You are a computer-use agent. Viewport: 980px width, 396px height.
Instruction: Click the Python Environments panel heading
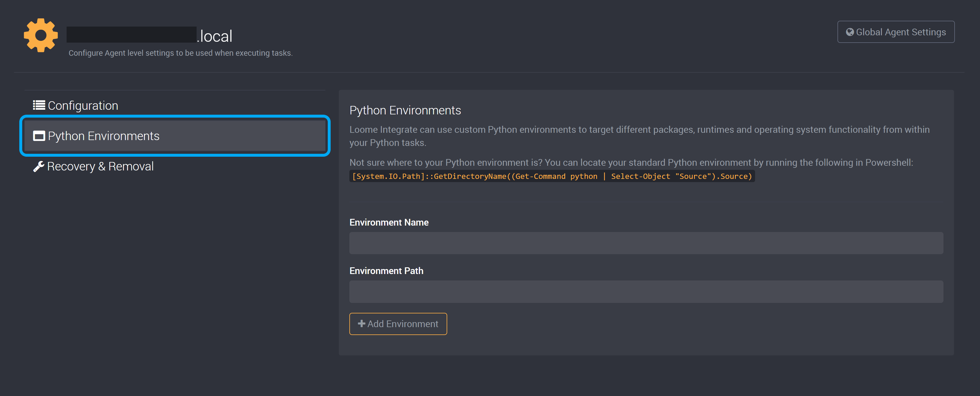click(405, 110)
